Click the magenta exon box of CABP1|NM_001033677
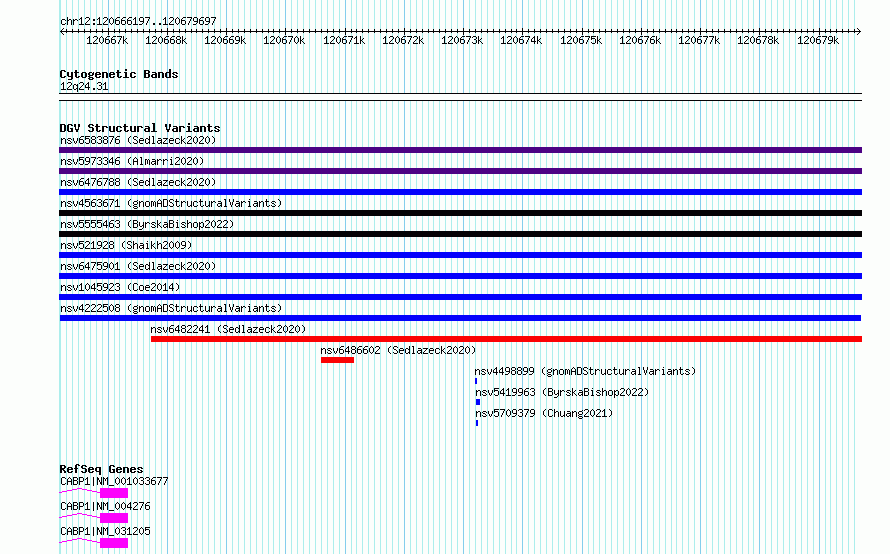The width and height of the screenshot is (890, 554). pyautogui.click(x=114, y=493)
